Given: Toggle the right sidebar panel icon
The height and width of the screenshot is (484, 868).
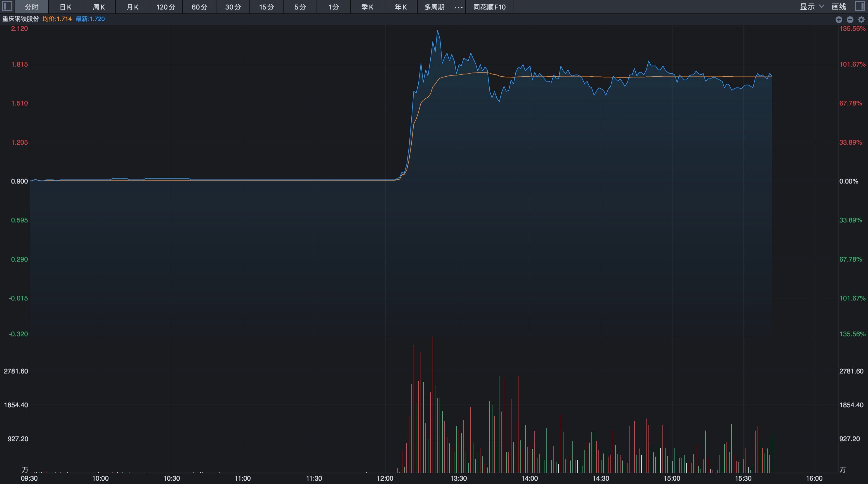Looking at the screenshot, I should click(x=860, y=6).
